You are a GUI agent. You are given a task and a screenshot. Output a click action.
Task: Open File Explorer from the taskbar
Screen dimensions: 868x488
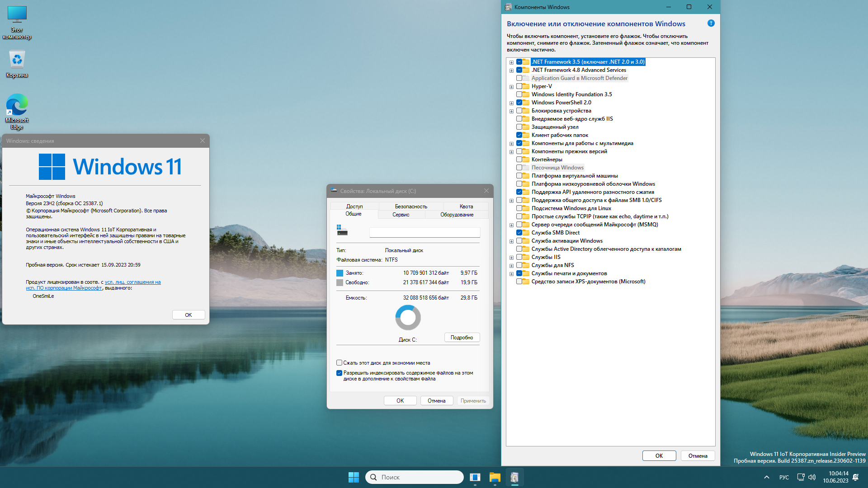coord(495,477)
